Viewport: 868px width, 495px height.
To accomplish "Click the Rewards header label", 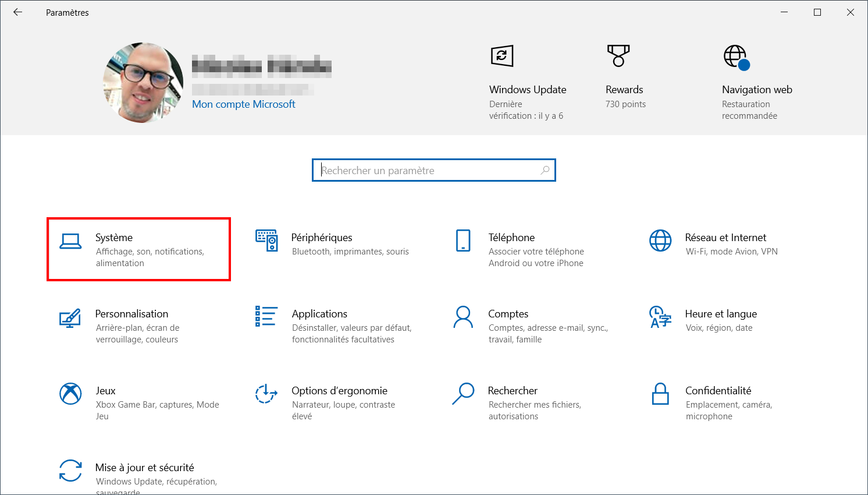I will (624, 90).
